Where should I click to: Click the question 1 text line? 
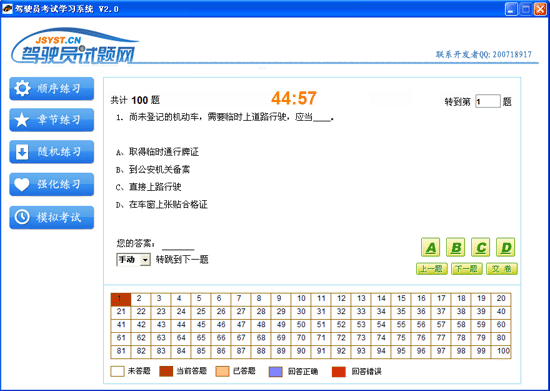click(x=225, y=117)
